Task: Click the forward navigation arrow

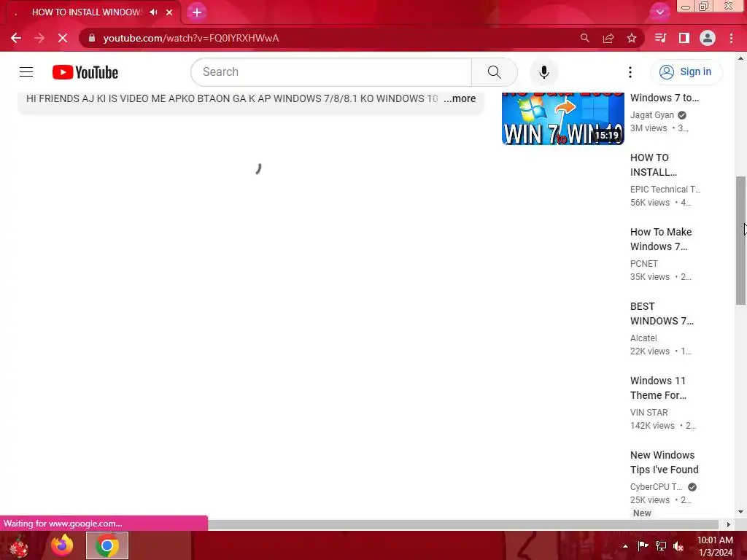Action: [39, 38]
